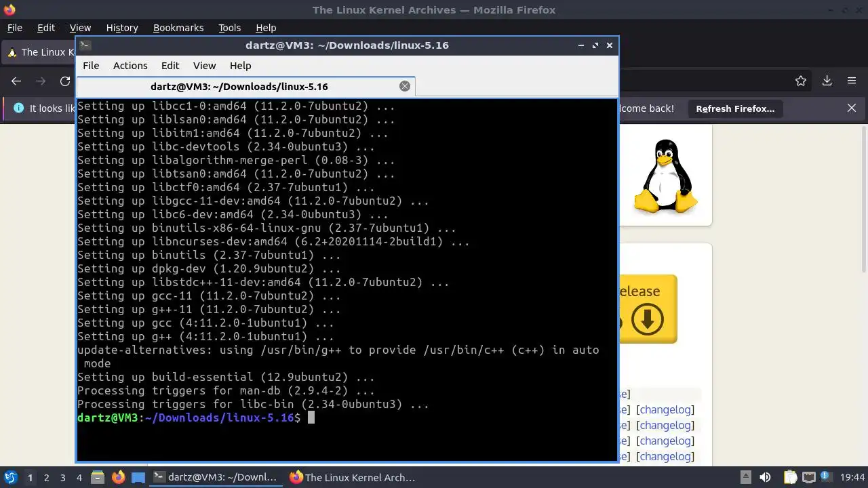The width and height of the screenshot is (868, 488).
Task: Open removable media tray icon
Action: pyautogui.click(x=745, y=477)
